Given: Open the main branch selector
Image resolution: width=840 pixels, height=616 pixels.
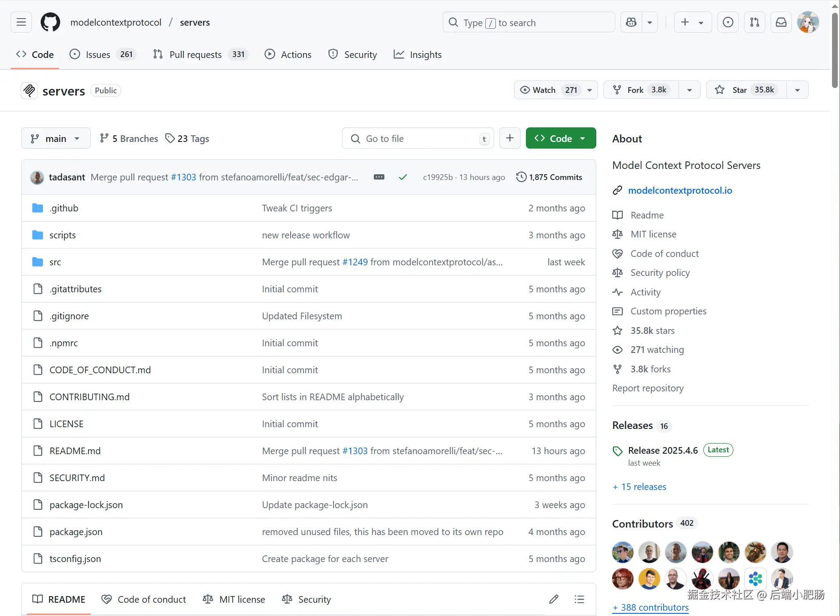Looking at the screenshot, I should point(56,138).
